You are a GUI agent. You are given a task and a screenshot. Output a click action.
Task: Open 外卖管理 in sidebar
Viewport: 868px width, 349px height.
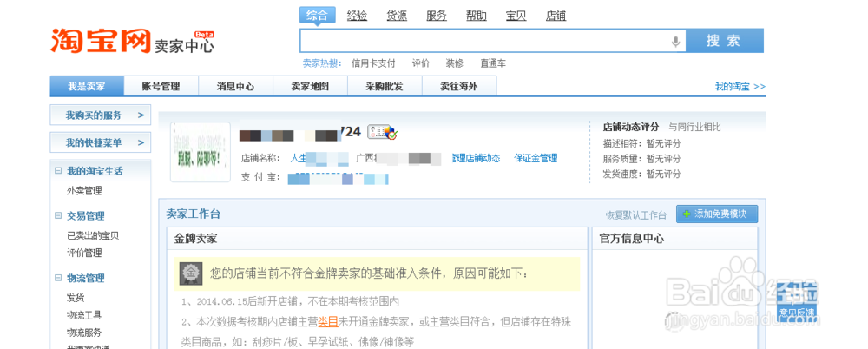(x=85, y=191)
